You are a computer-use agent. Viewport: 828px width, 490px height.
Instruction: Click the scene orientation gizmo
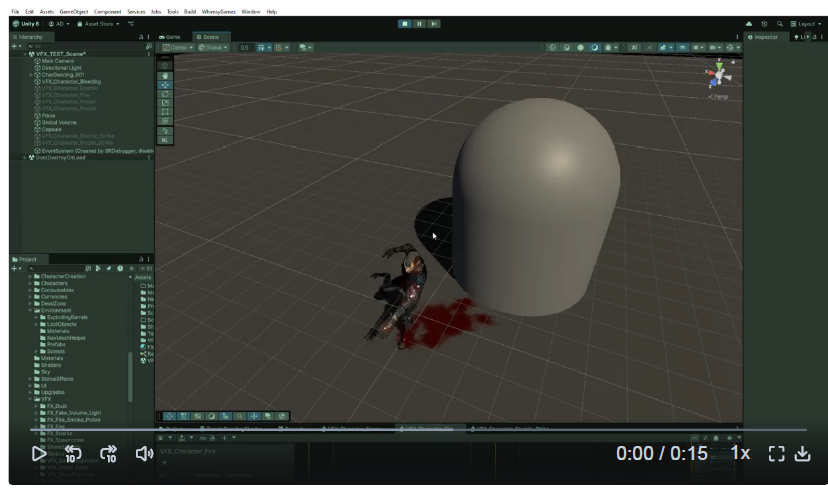717,76
